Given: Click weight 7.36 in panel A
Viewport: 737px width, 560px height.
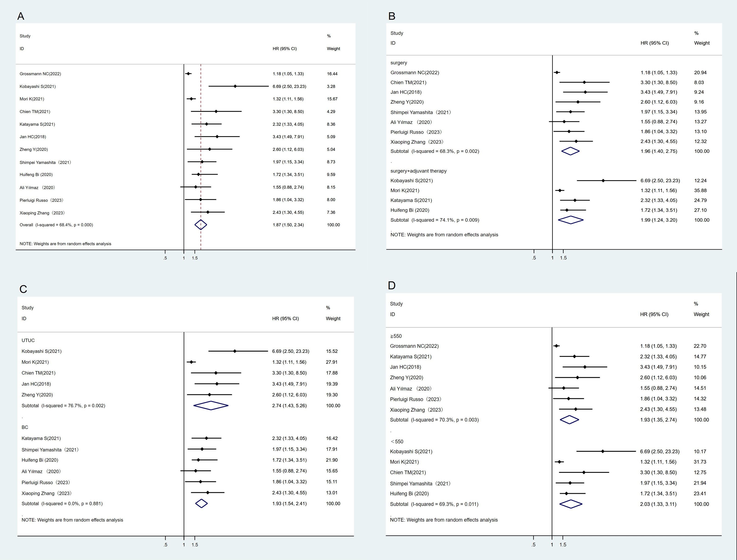Looking at the screenshot, I should click(x=331, y=212).
